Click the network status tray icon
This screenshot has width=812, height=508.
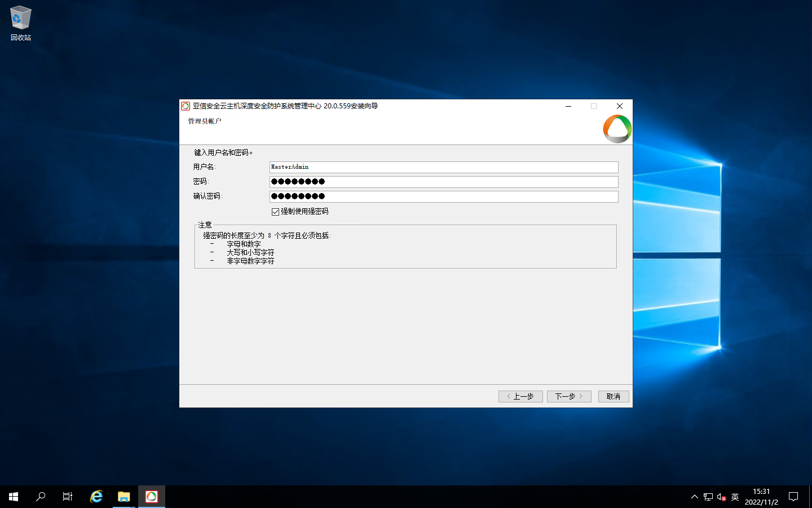coord(708,497)
